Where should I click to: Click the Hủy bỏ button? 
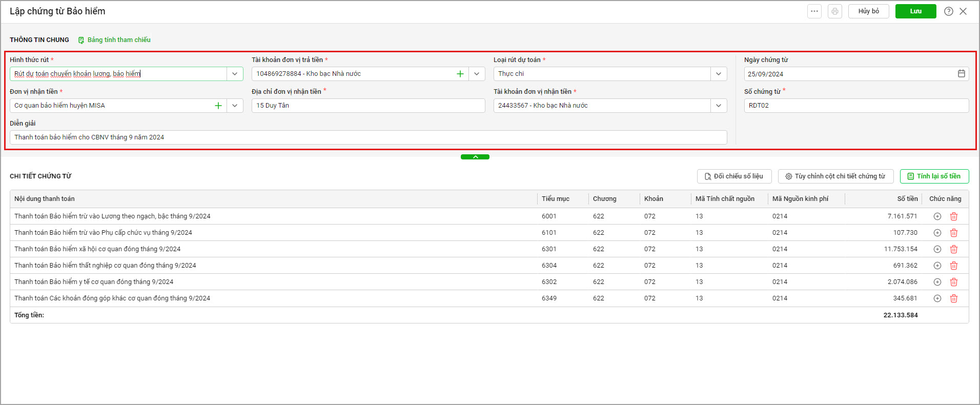869,11
